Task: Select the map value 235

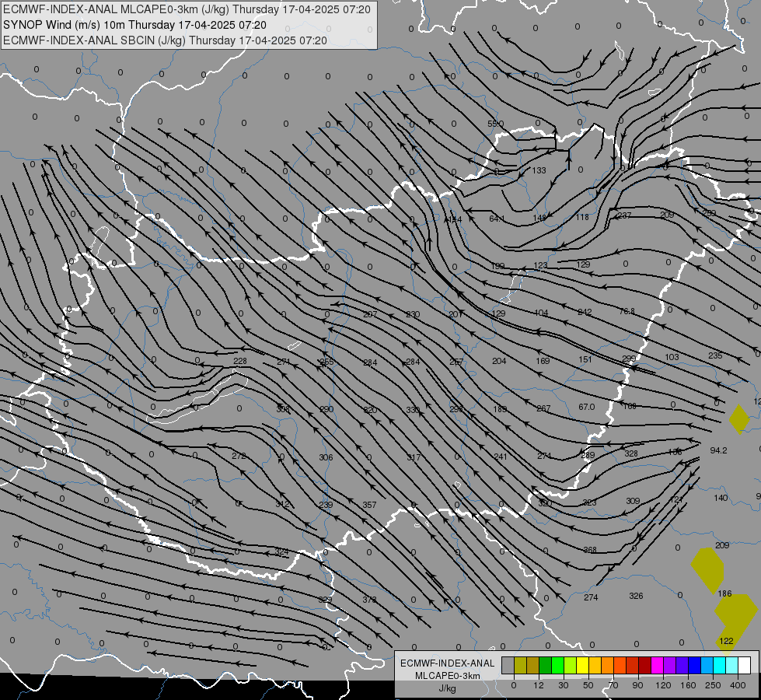Action: [715, 355]
